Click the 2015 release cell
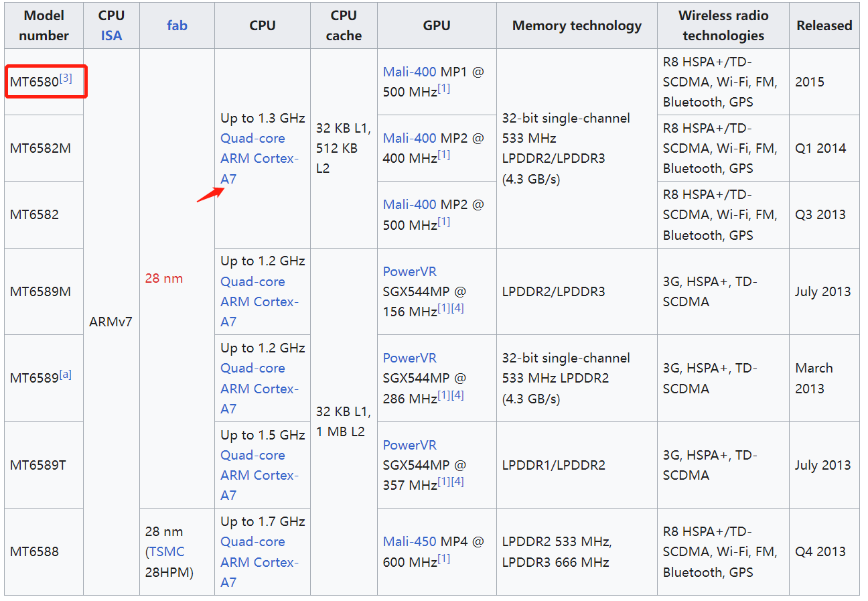868x601 pixels. point(824,82)
